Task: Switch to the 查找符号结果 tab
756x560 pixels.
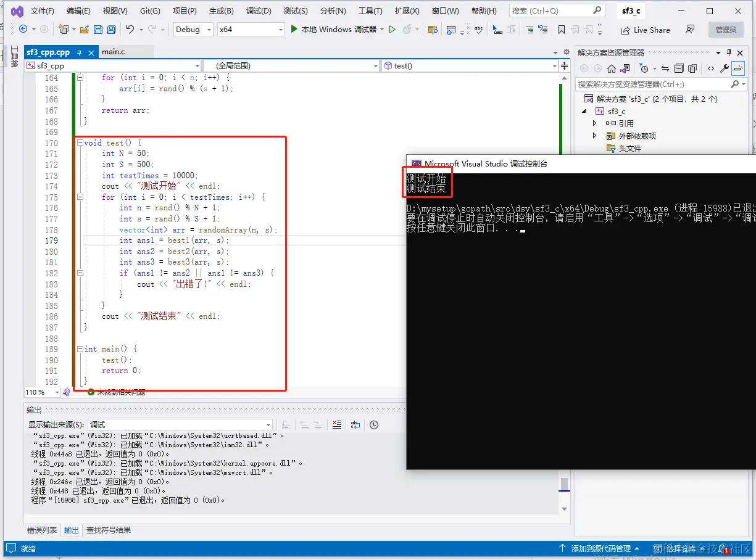Action: [x=108, y=530]
